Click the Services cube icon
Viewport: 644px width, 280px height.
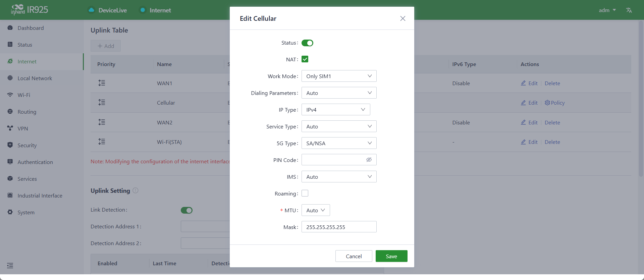pyautogui.click(x=10, y=179)
